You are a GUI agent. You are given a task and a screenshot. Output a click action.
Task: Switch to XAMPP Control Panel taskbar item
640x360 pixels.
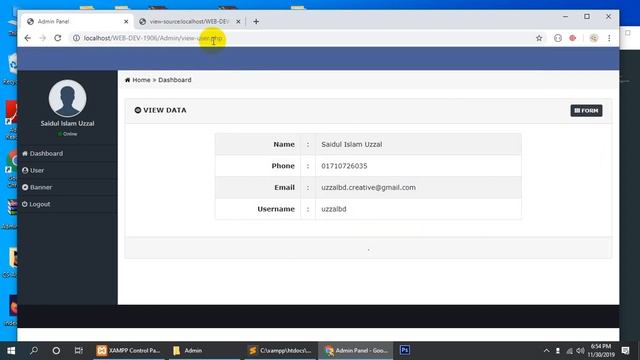coord(129,351)
